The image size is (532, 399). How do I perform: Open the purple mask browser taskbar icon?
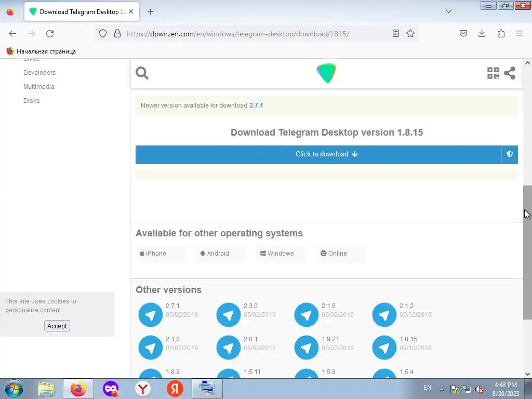point(111,389)
